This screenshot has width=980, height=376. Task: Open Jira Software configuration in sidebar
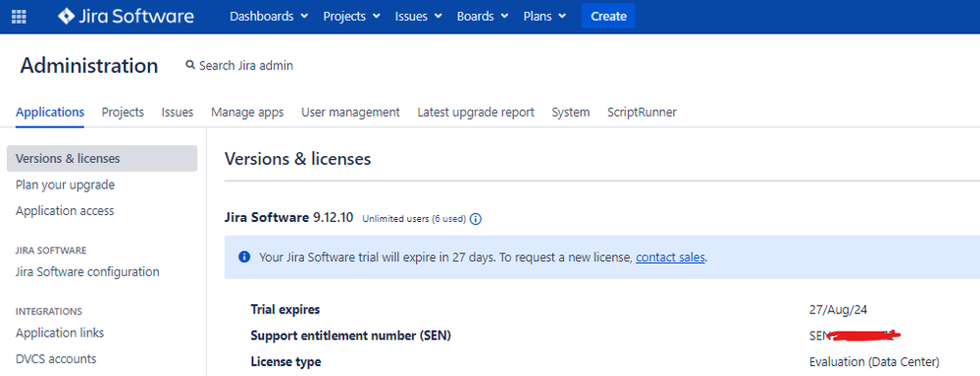click(x=87, y=272)
